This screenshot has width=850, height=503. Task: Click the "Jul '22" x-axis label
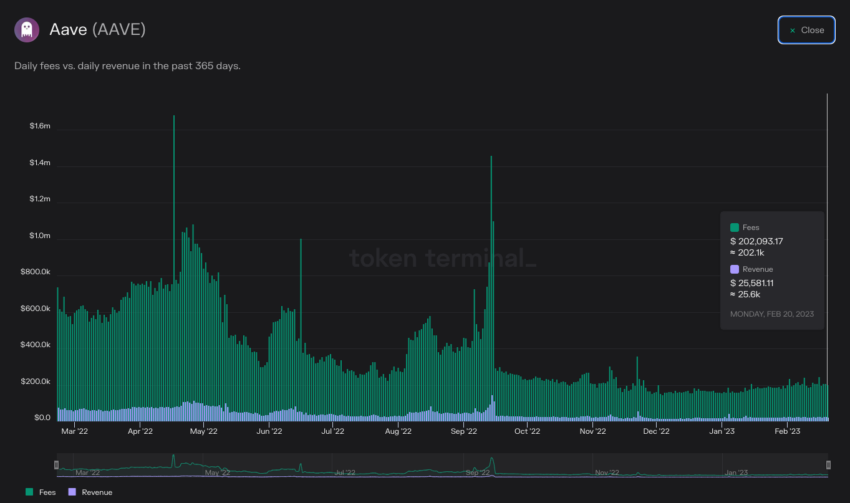[x=333, y=431]
